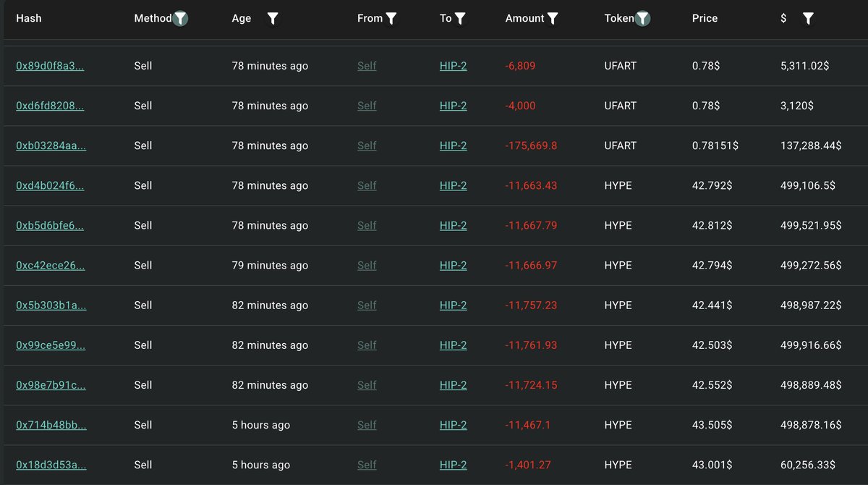Viewport: 868px width, 485px height.
Task: Open transaction hash 0xc42ece26
Action: (x=51, y=266)
